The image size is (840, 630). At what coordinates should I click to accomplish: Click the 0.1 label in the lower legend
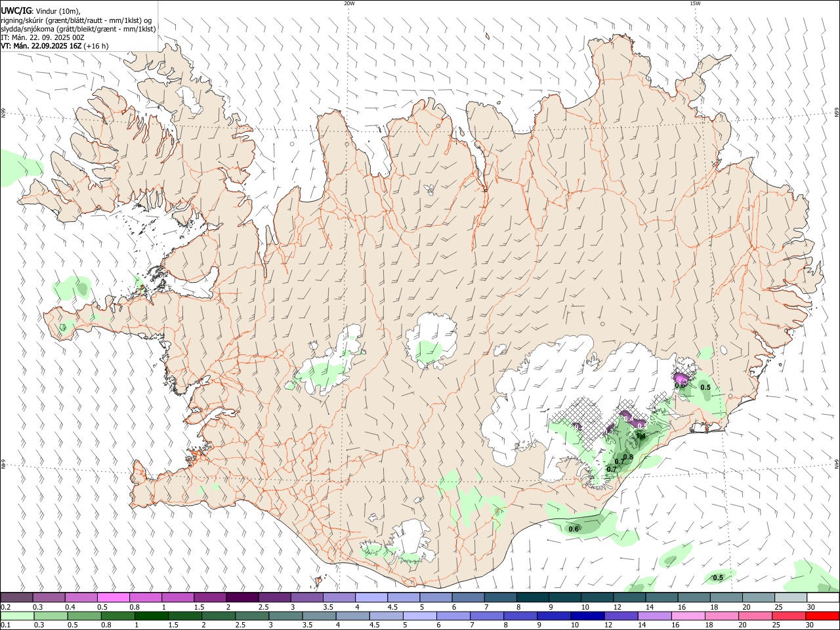(x=5, y=625)
